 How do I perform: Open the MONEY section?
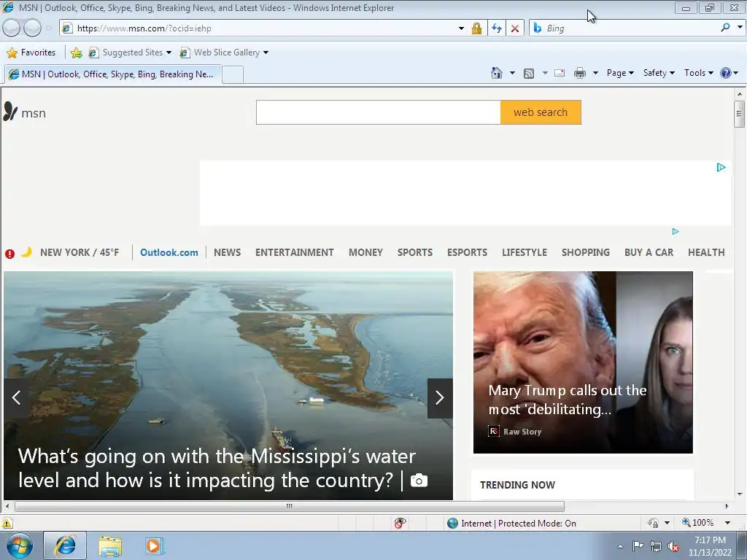point(366,252)
